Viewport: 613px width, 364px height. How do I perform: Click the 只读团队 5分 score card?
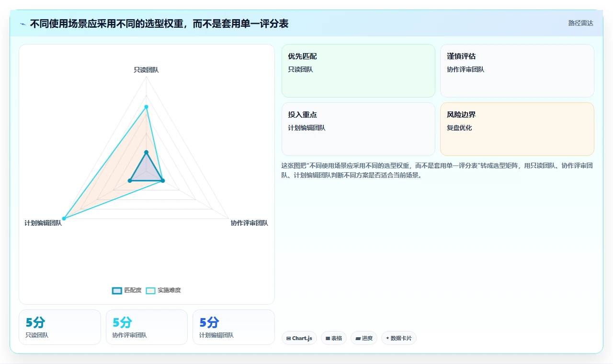click(60, 327)
